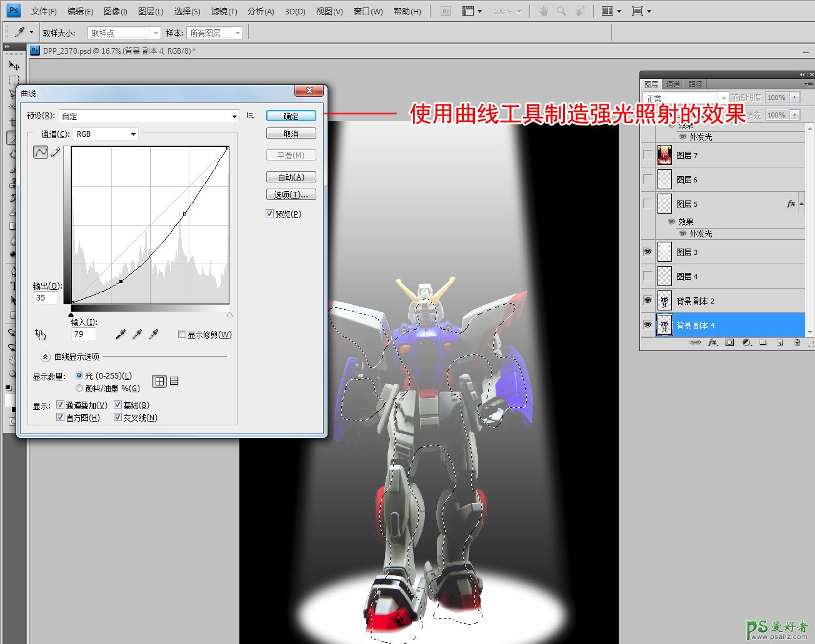The image size is (815, 644).
Task: Switch to the detailed grid icon
Action: (174, 381)
